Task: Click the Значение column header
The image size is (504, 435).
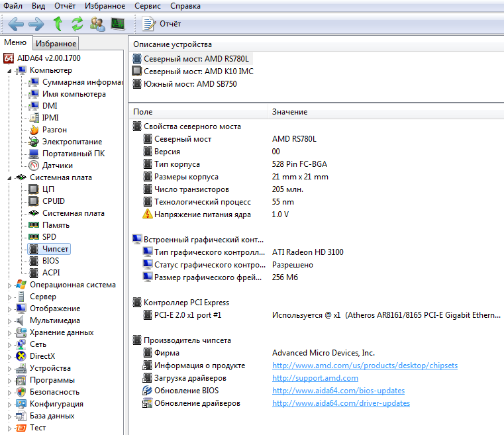Action: (385, 112)
